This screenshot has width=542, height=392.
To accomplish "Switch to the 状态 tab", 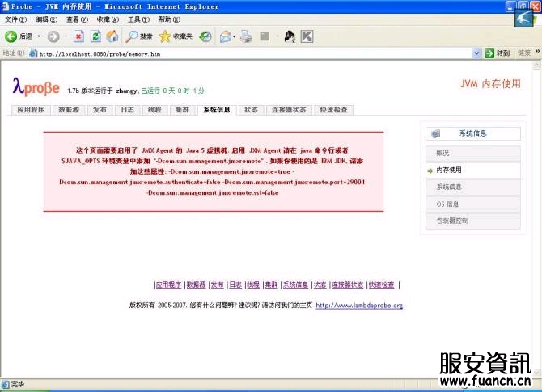I will [251, 110].
